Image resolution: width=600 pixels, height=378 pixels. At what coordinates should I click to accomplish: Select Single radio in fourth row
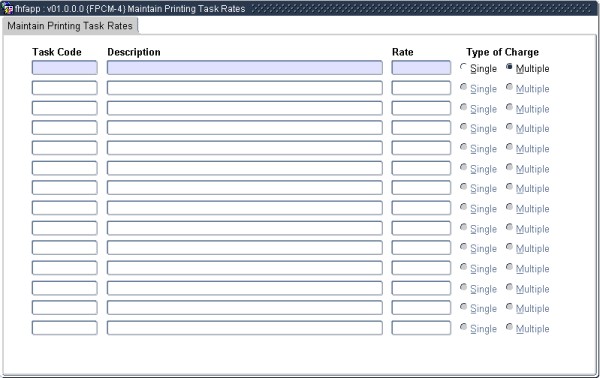pos(463,127)
